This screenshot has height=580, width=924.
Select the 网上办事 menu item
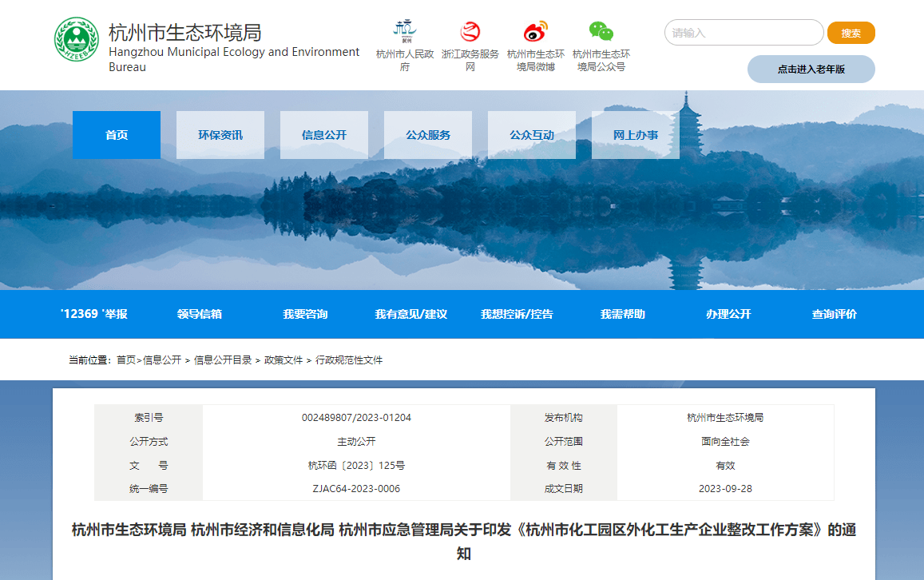click(x=636, y=135)
